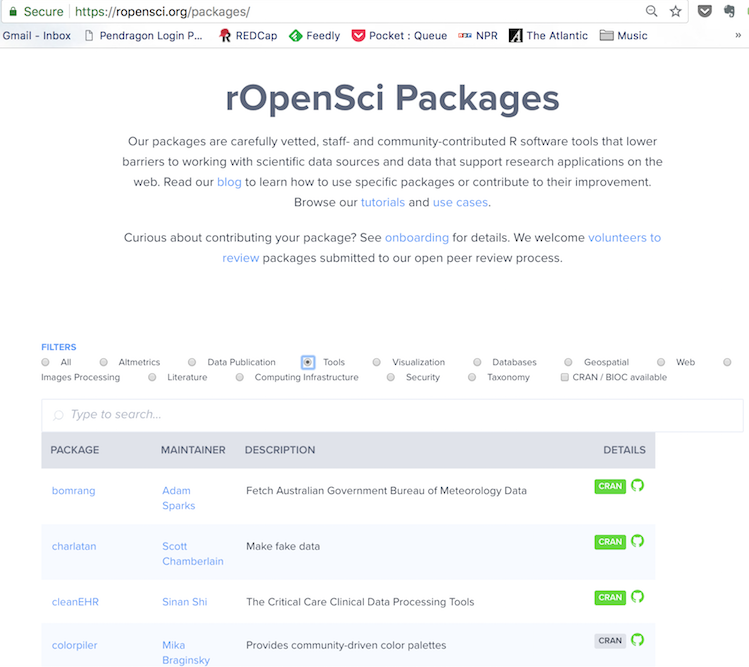Open the Music bookmarks folder
749x667 pixels.
point(623,36)
